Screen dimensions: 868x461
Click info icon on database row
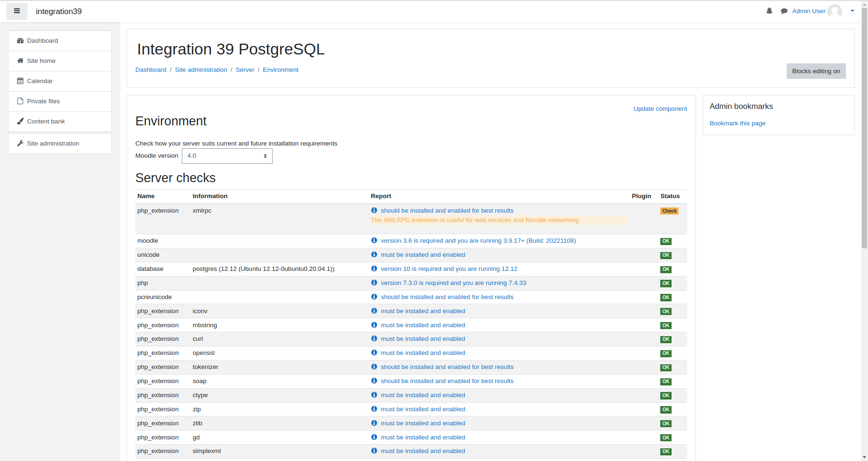click(x=374, y=269)
